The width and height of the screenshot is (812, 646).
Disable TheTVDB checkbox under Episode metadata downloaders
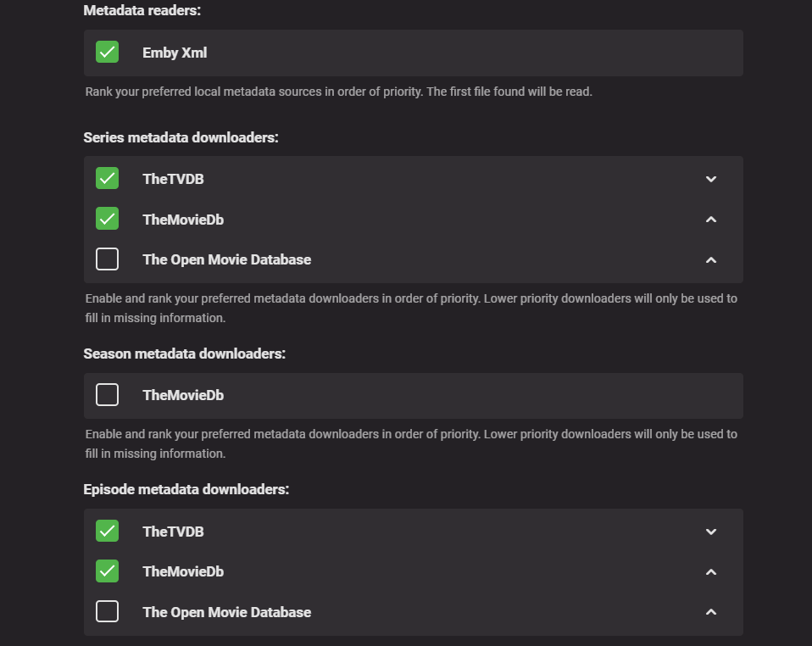[108, 532]
